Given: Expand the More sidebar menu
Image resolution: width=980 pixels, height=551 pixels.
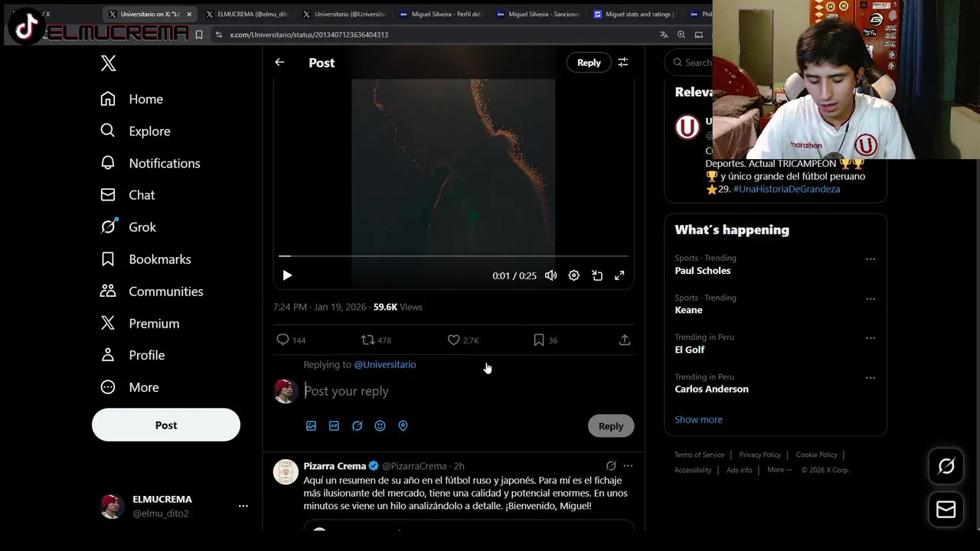Looking at the screenshot, I should coord(129,387).
